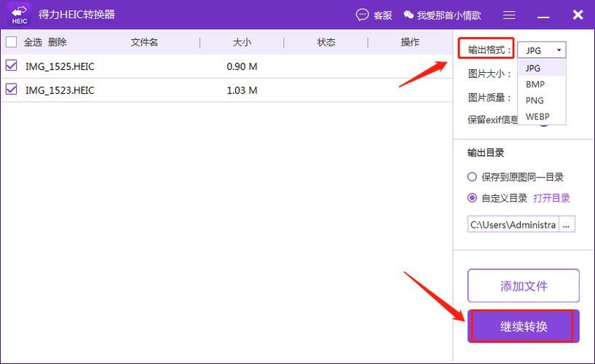
Task: Click the 状态 column header
Action: click(326, 42)
